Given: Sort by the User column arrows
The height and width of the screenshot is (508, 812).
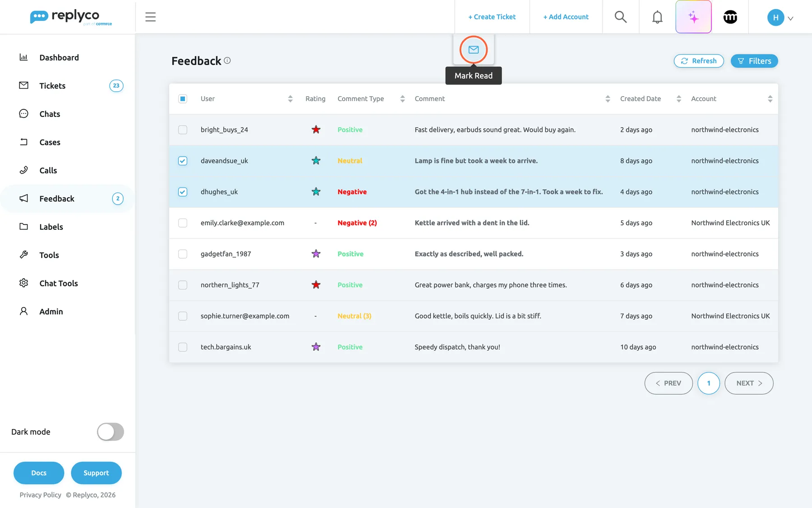Looking at the screenshot, I should coord(290,99).
